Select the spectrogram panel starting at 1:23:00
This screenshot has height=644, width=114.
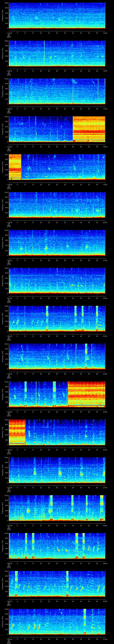pyautogui.click(x=57, y=357)
